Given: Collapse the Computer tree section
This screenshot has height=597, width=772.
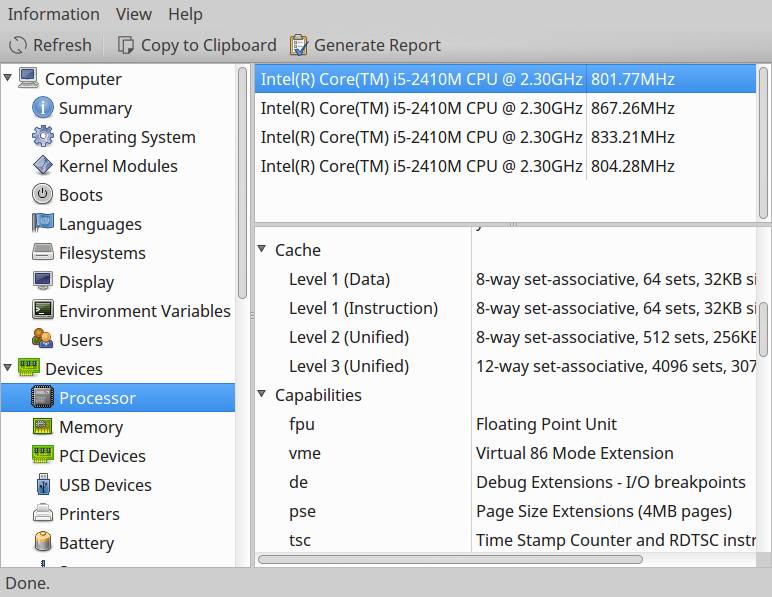Looking at the screenshot, I should 7,78.
